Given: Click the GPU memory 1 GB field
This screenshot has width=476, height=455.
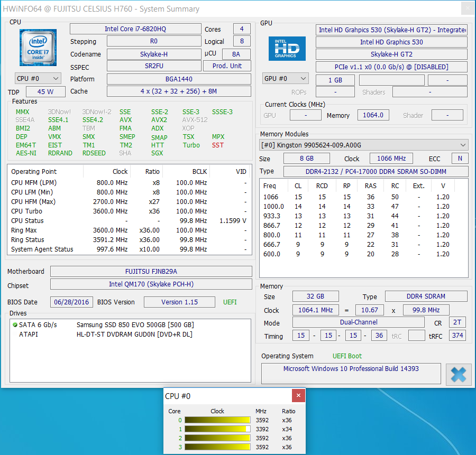Looking at the screenshot, I should (335, 80).
